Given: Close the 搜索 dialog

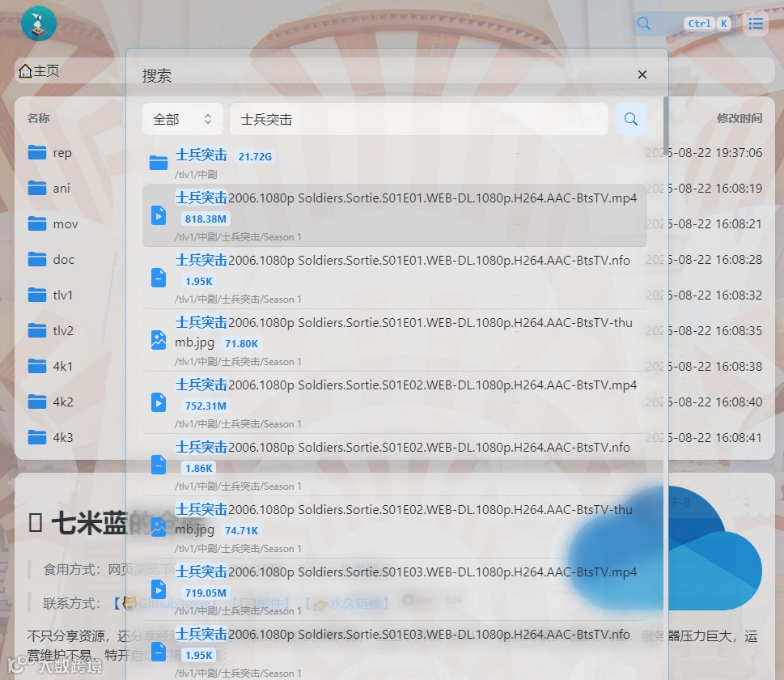Looking at the screenshot, I should (x=642, y=74).
